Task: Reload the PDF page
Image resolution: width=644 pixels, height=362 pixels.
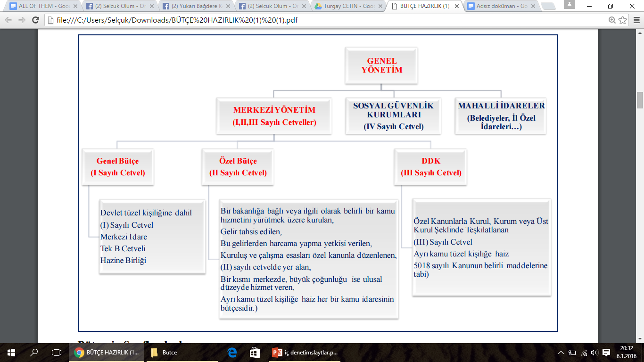Action: point(35,20)
